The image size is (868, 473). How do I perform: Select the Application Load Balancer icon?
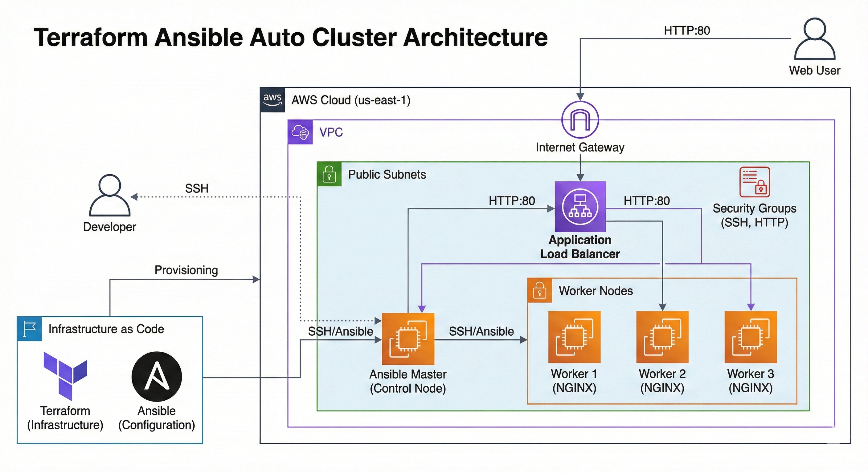point(580,206)
